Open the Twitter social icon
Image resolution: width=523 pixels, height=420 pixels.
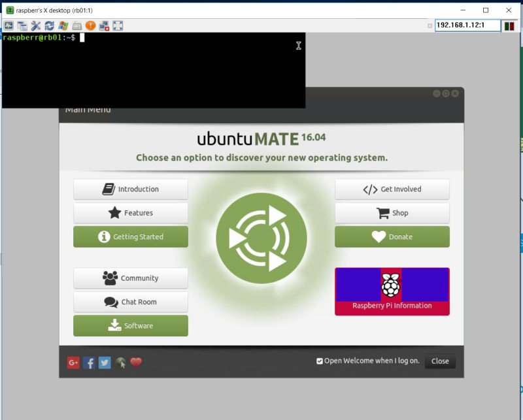click(x=105, y=362)
